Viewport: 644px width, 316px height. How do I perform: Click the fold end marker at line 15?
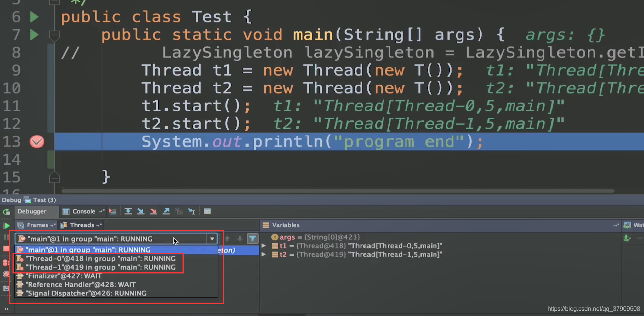pyautogui.click(x=54, y=177)
